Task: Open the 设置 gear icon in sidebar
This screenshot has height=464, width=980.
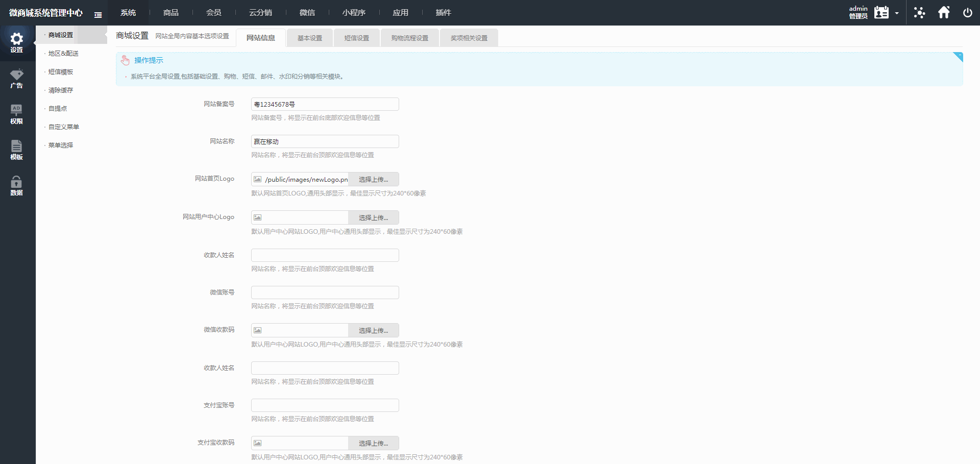Action: (x=16, y=43)
